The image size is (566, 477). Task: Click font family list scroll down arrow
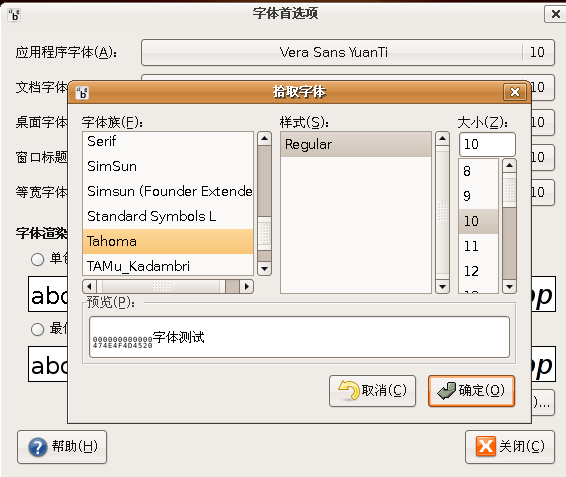click(x=265, y=268)
